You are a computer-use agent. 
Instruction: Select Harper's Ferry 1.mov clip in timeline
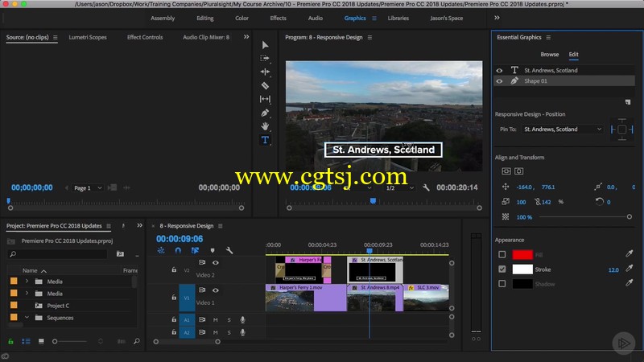point(306,297)
